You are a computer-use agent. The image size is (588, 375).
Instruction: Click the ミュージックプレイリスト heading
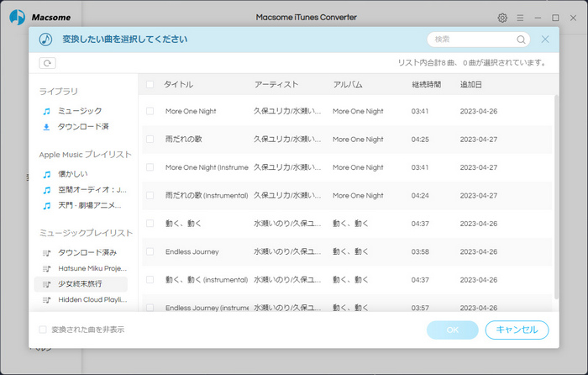point(86,233)
